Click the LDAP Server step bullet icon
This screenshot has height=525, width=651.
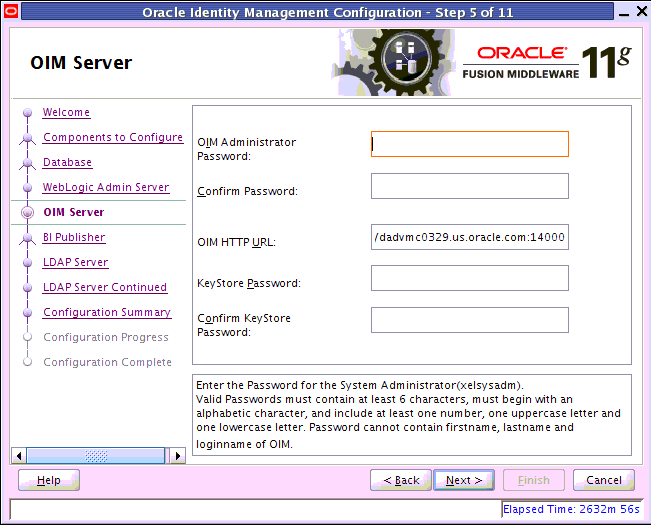click(27, 262)
